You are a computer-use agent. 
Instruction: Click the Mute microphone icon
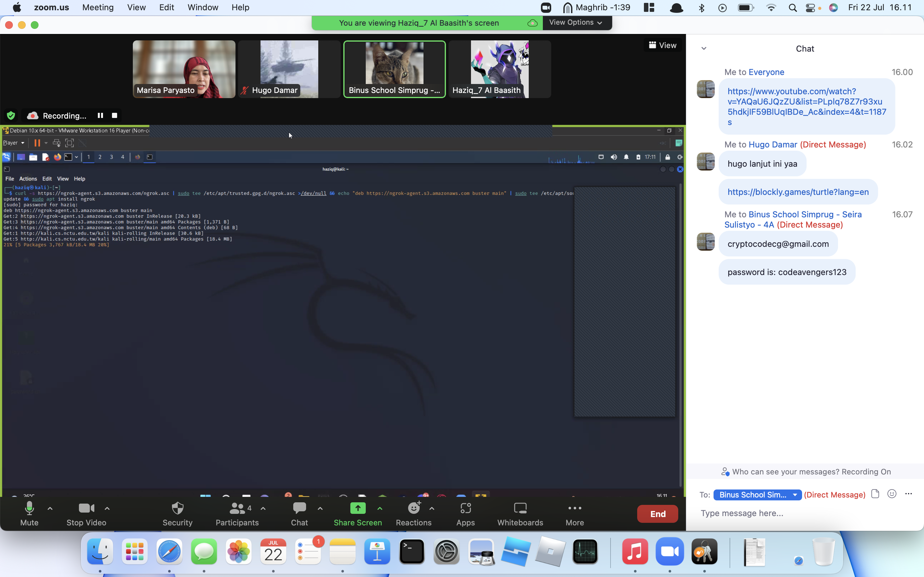[x=29, y=509]
